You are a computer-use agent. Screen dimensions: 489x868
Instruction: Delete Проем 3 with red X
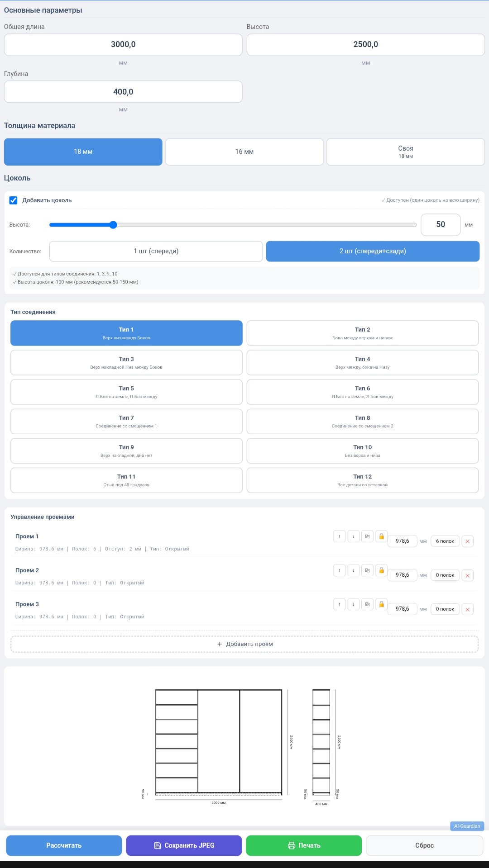pyautogui.click(x=467, y=609)
